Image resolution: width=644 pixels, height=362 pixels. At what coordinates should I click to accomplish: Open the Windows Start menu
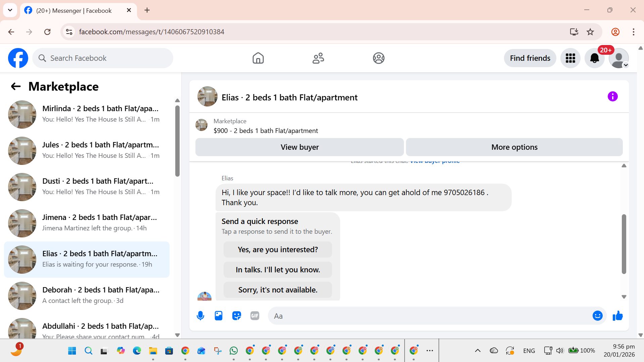[72, 351]
